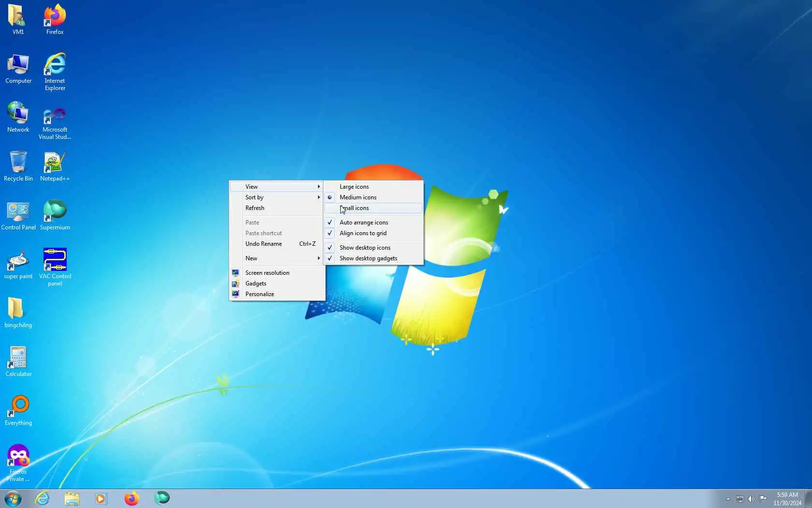812x508 pixels.
Task: Select the Calculator desktop shortcut
Action: (18, 362)
